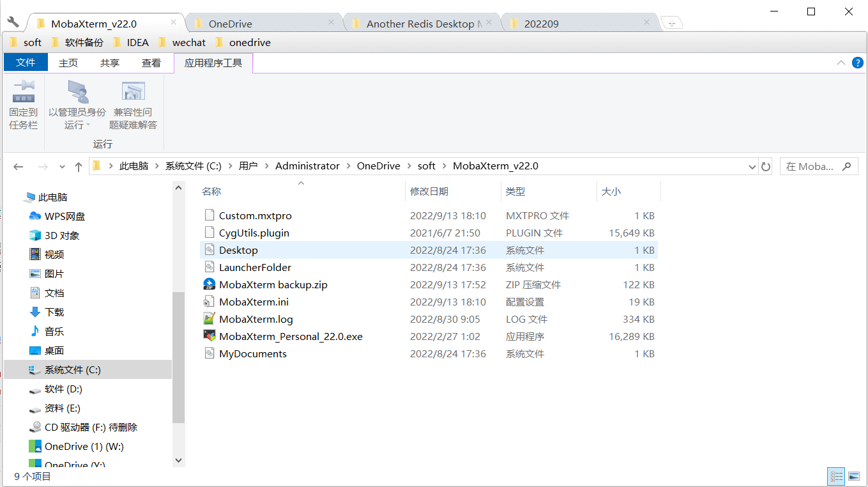Open compatibility troubleshooter (兼容性疑难解答)
This screenshot has width=868, height=487.
point(133,102)
